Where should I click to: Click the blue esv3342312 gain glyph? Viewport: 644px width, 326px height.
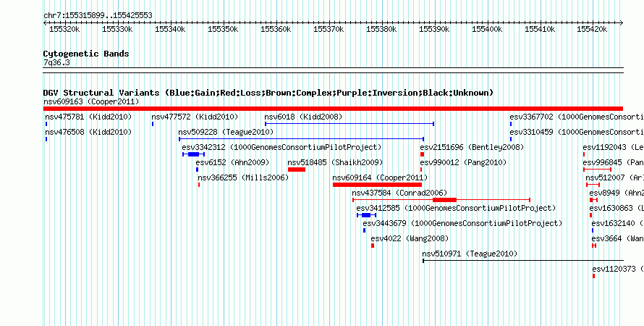(193, 154)
